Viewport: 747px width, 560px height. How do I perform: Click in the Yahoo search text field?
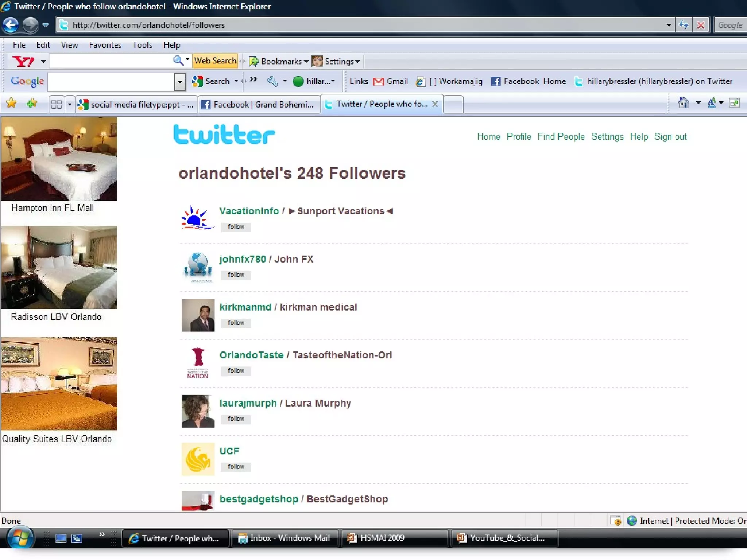click(x=109, y=61)
